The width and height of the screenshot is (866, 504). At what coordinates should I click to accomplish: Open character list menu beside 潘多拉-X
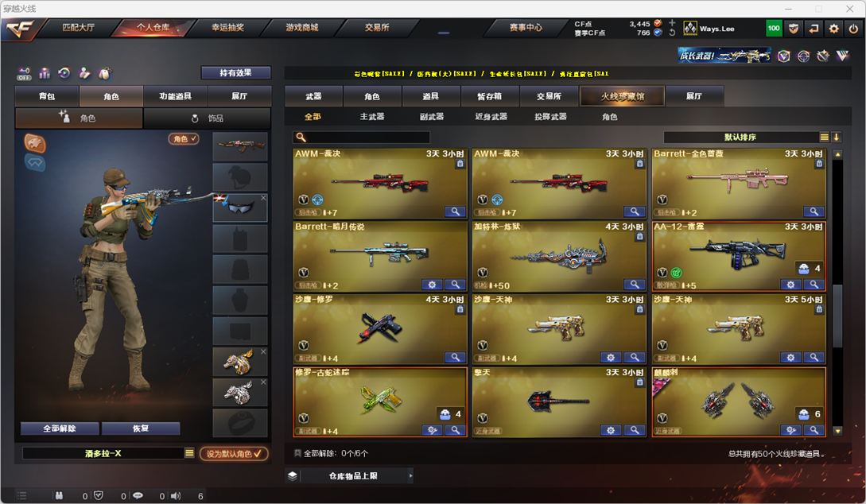tap(189, 452)
